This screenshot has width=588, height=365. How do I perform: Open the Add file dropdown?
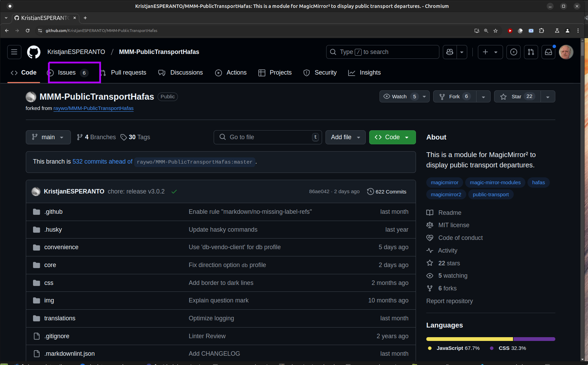[x=345, y=137]
